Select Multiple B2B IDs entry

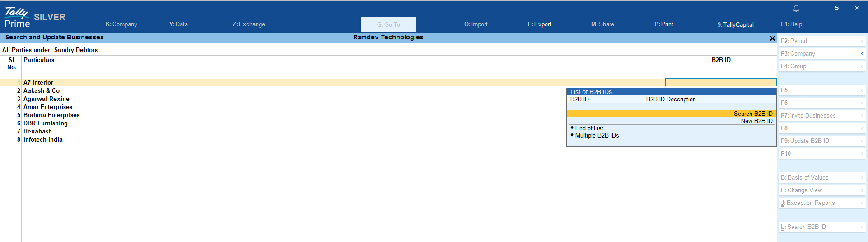point(597,136)
